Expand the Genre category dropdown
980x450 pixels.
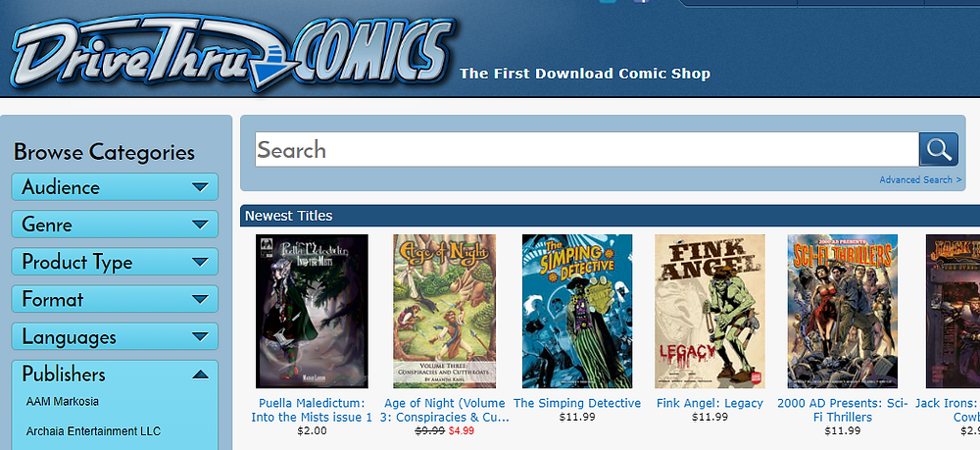coord(115,225)
